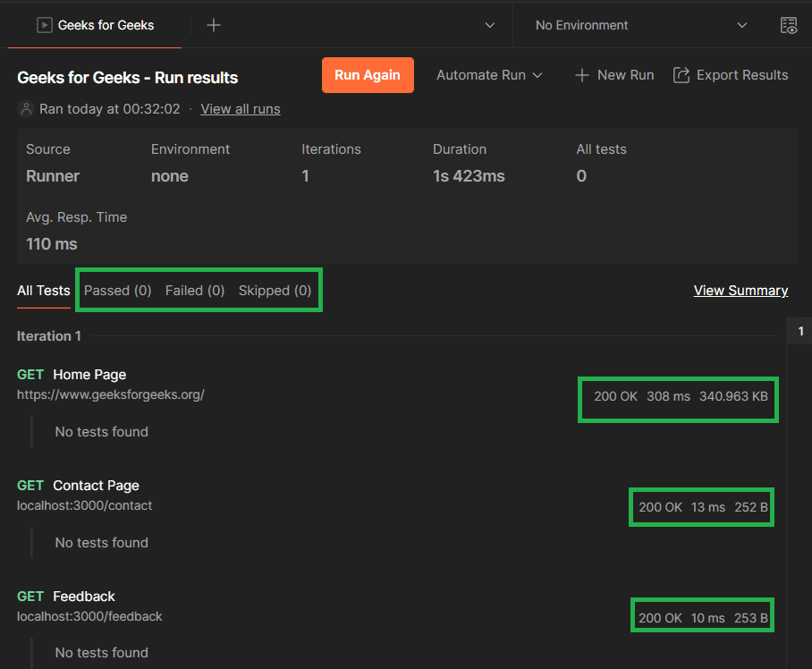The height and width of the screenshot is (669, 812).
Task: Open the View all runs link
Action: (x=241, y=109)
